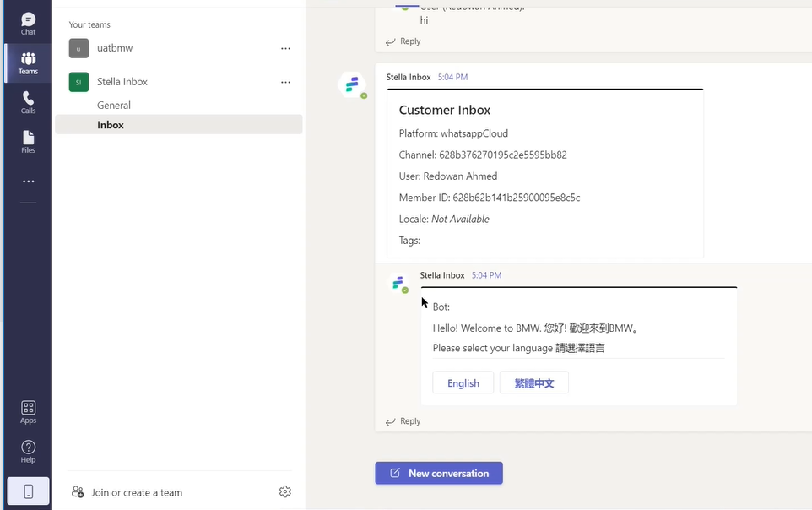Image resolution: width=812 pixels, height=510 pixels.
Task: Click Stella Inbox bot avatar on Customer Inbox post
Action: click(352, 84)
